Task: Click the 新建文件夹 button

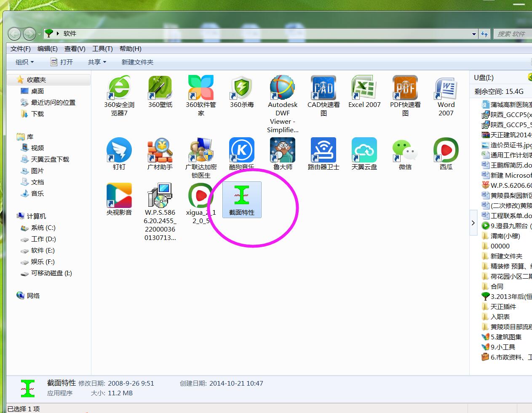Action: [137, 62]
